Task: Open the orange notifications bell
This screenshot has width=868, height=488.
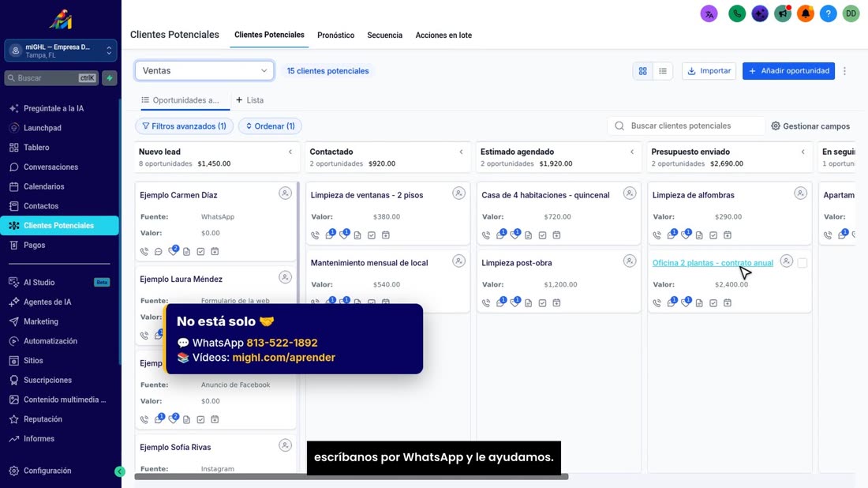Action: (x=806, y=14)
